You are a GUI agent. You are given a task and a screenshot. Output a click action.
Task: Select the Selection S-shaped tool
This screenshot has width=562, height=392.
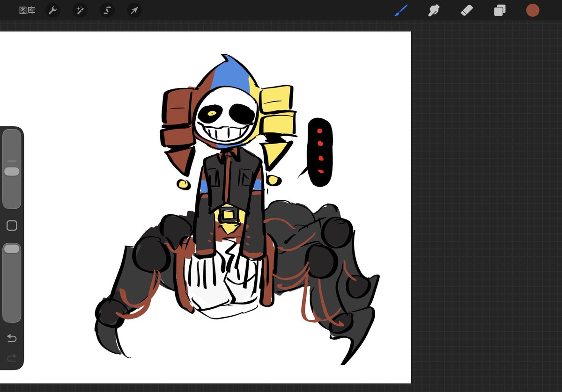point(107,10)
